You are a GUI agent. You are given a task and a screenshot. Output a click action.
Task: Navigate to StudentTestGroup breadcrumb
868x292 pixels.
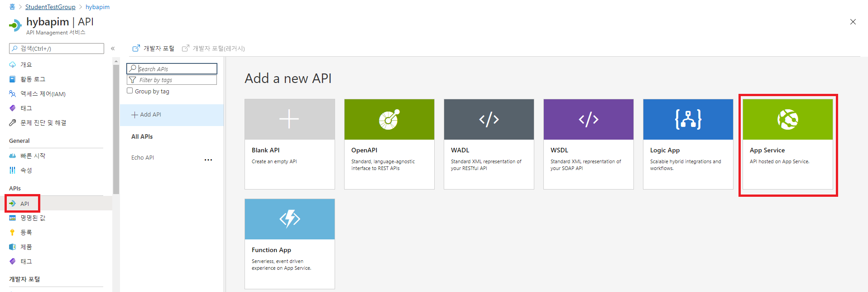tap(50, 7)
